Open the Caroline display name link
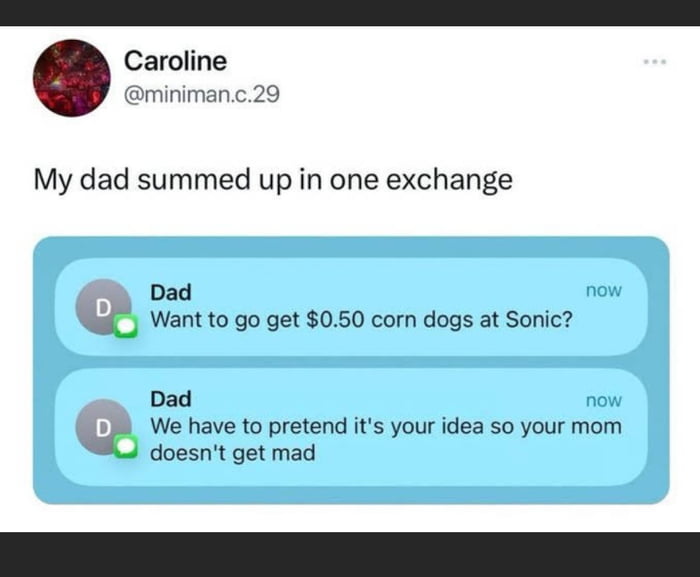 (175, 61)
